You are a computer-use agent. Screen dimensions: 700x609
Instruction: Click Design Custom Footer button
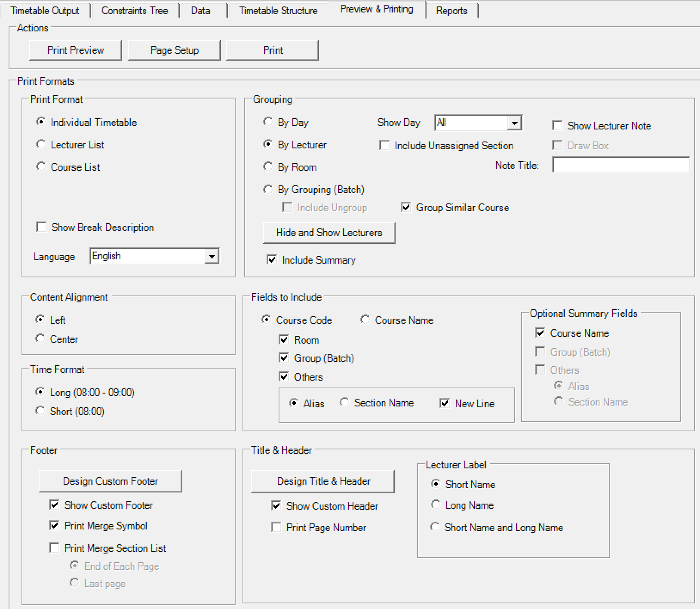point(111,481)
